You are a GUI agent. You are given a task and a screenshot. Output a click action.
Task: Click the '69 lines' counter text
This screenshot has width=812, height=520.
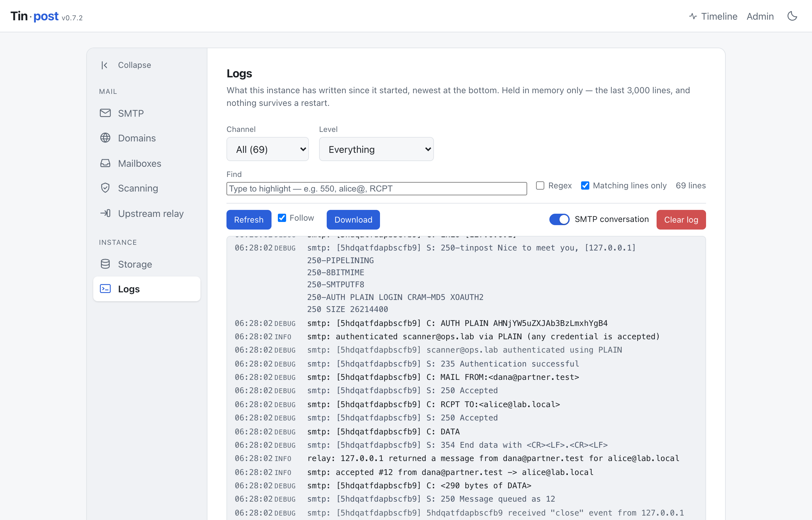pos(691,185)
